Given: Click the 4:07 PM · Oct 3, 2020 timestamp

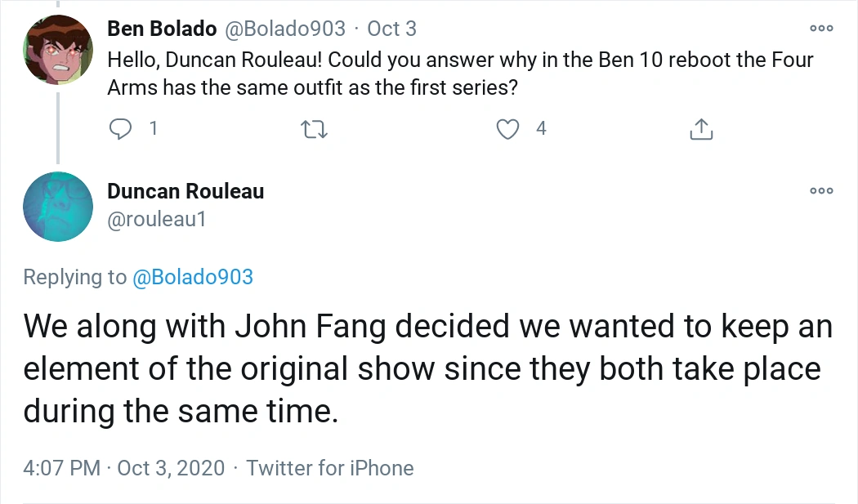Looking at the screenshot, I should [x=123, y=468].
